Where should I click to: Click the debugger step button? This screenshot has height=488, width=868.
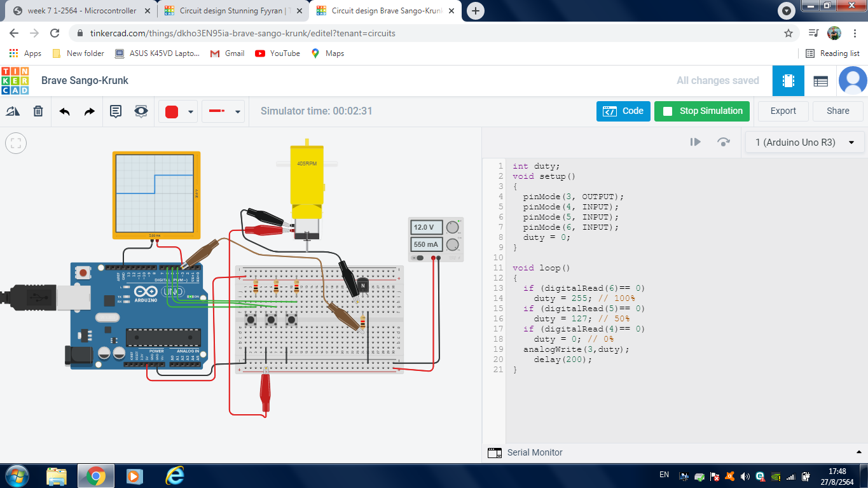click(x=696, y=143)
